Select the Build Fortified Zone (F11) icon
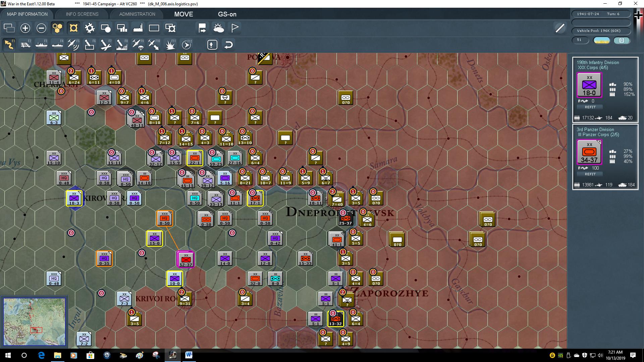The width and height of the screenshot is (644, 362). [170, 45]
